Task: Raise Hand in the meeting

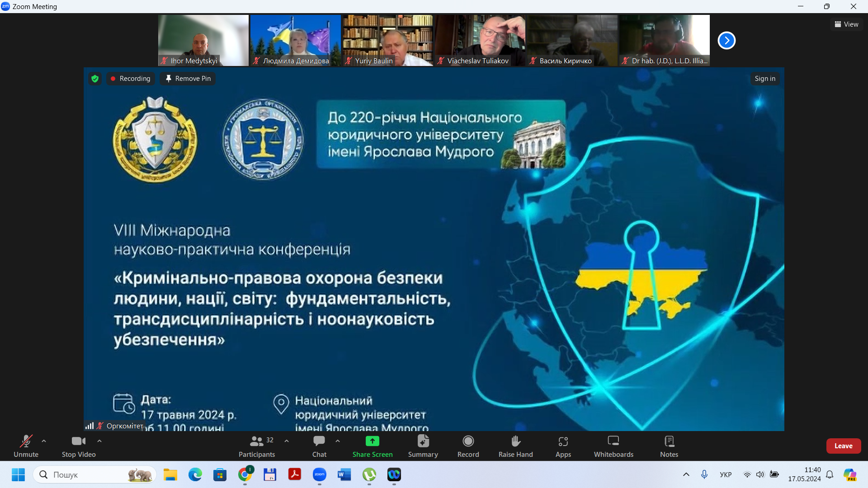Action: click(516, 446)
